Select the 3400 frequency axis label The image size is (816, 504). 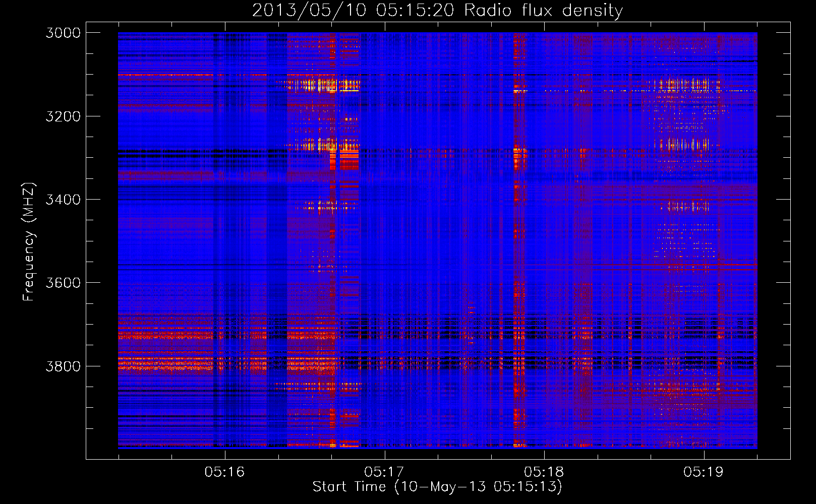click(x=63, y=200)
